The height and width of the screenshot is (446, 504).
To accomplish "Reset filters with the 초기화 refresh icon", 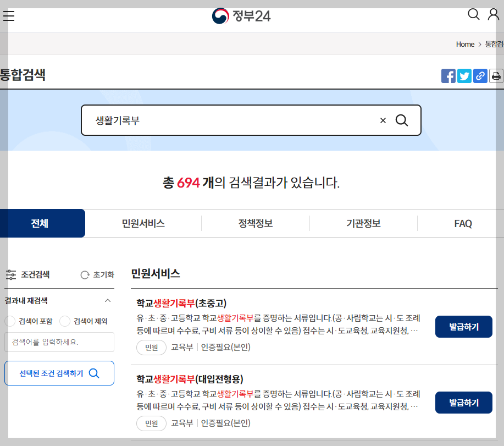I will 85,274.
